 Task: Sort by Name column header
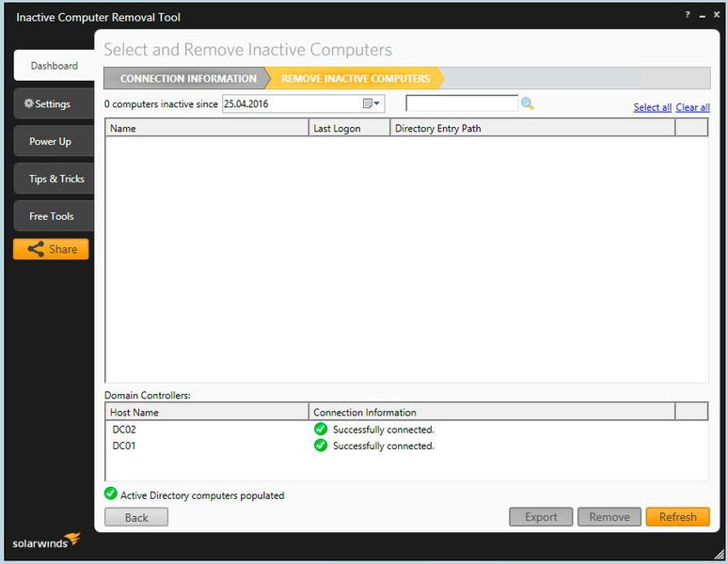207,128
